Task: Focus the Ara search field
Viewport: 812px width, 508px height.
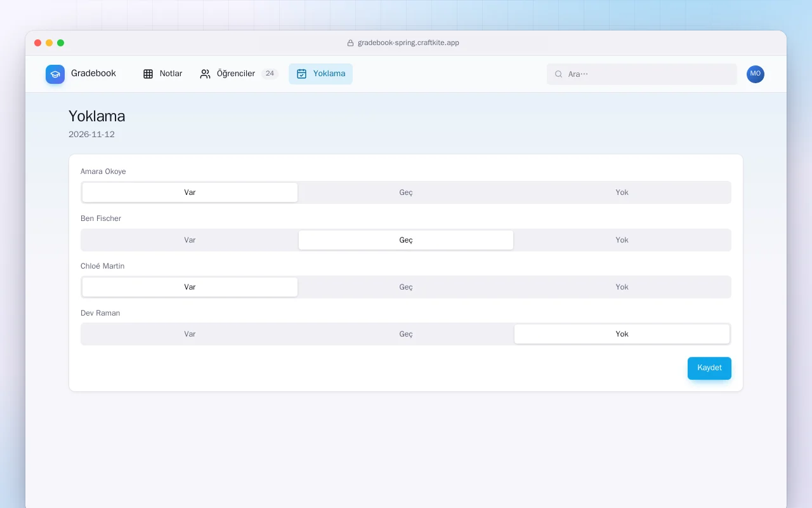Action: [x=642, y=74]
